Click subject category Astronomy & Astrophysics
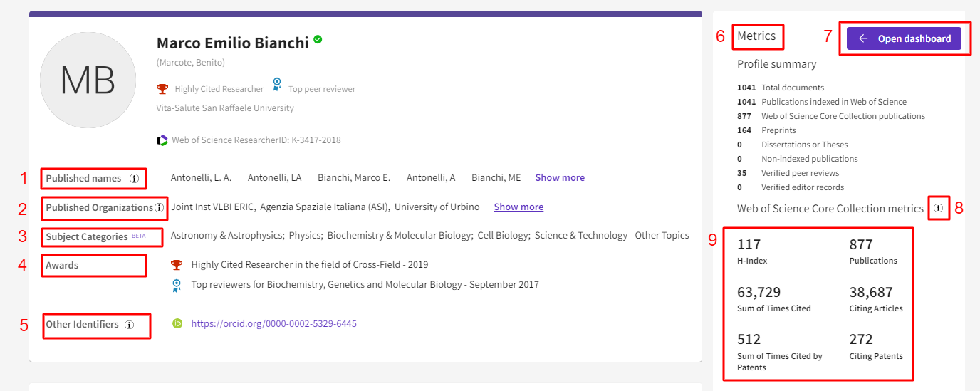 pyautogui.click(x=227, y=235)
